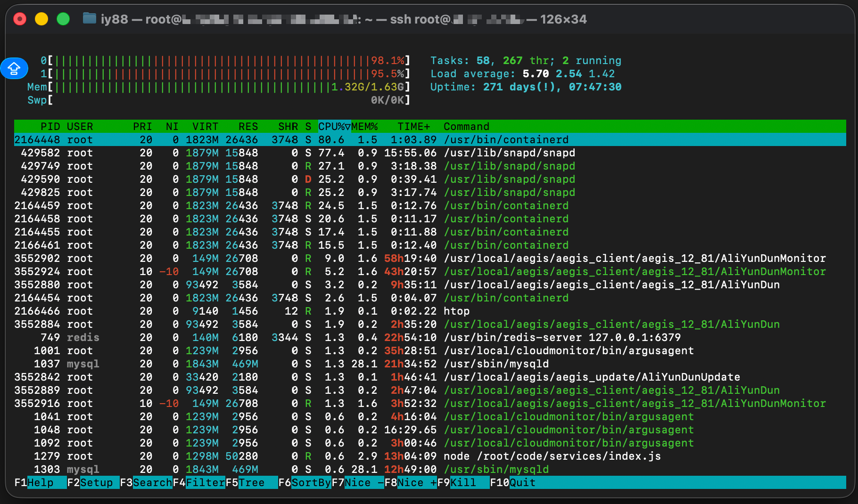The width and height of the screenshot is (858, 504).
Task: Click the blue upload arrow icon
Action: (14, 68)
